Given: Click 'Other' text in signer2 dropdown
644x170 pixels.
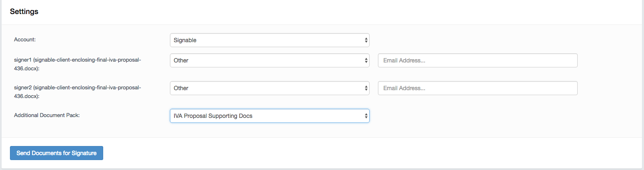Looking at the screenshot, I should 181,88.
